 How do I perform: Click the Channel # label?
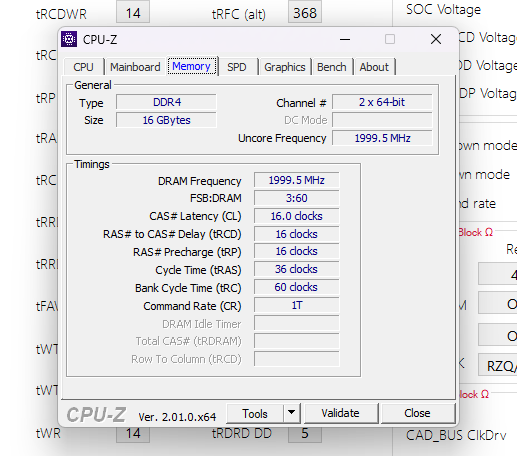click(301, 103)
